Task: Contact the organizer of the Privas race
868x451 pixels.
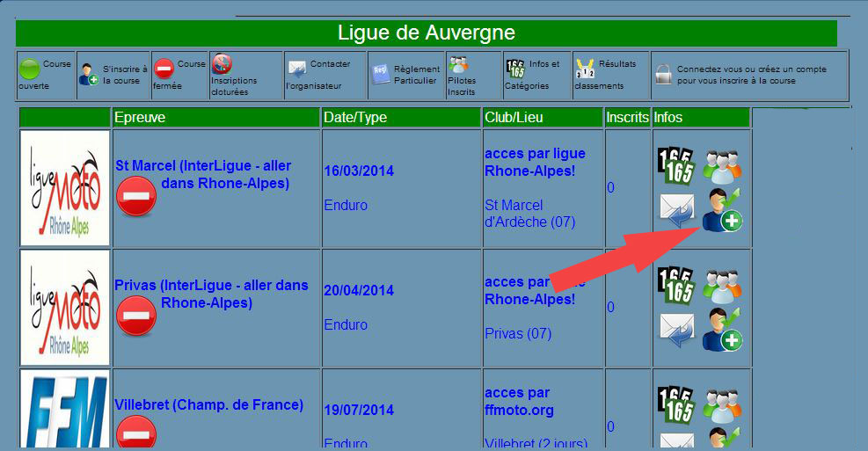Action: tap(677, 331)
